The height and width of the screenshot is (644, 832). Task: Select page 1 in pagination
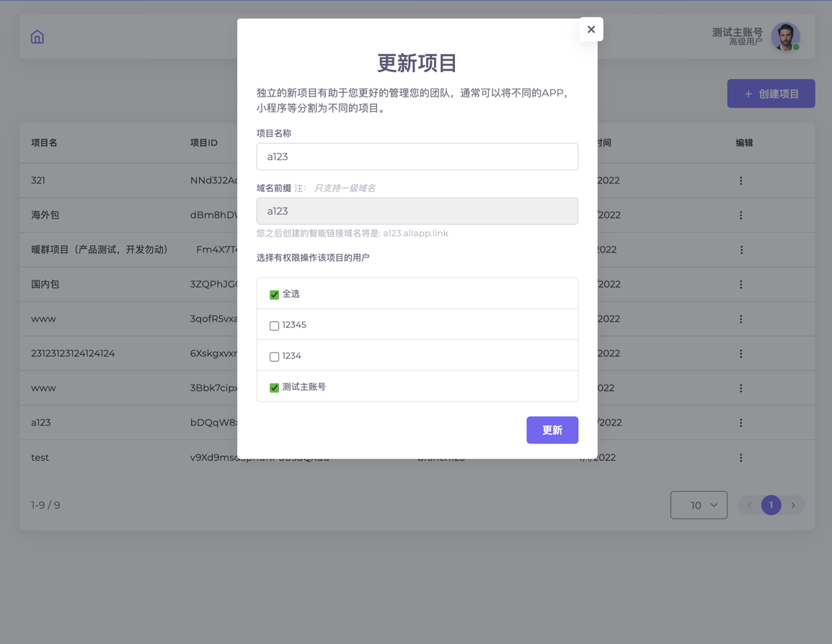click(771, 506)
